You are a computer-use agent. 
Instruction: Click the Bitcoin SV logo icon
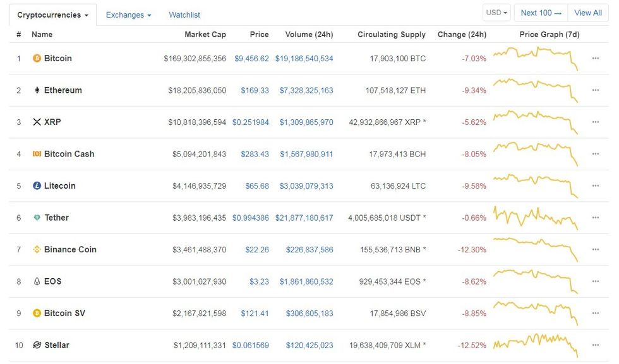[37, 313]
